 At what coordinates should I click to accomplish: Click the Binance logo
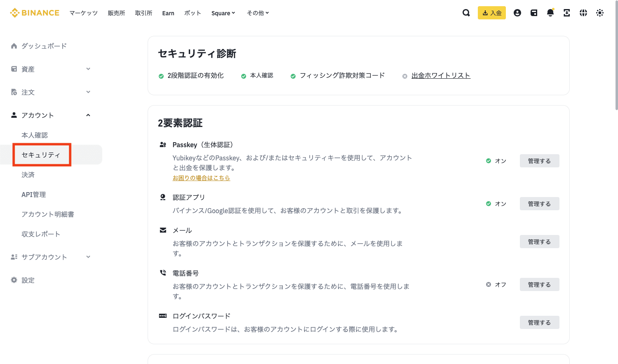[x=35, y=13]
